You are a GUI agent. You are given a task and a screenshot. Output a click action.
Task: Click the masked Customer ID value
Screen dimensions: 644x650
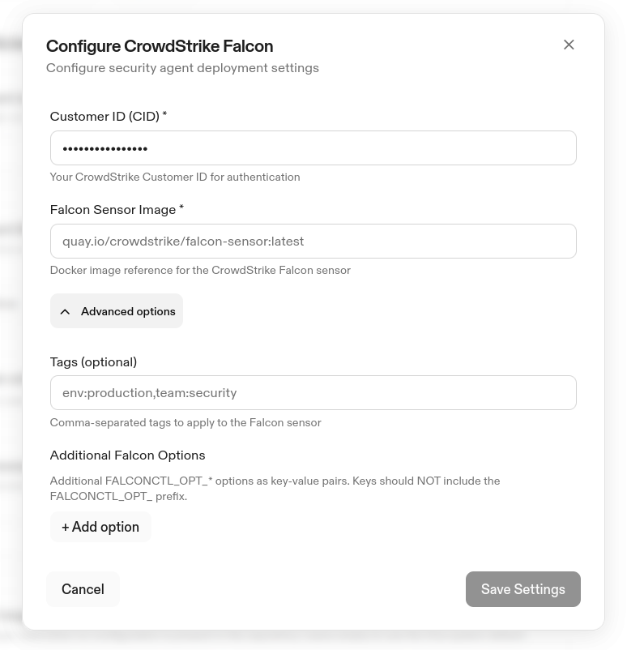click(x=105, y=148)
